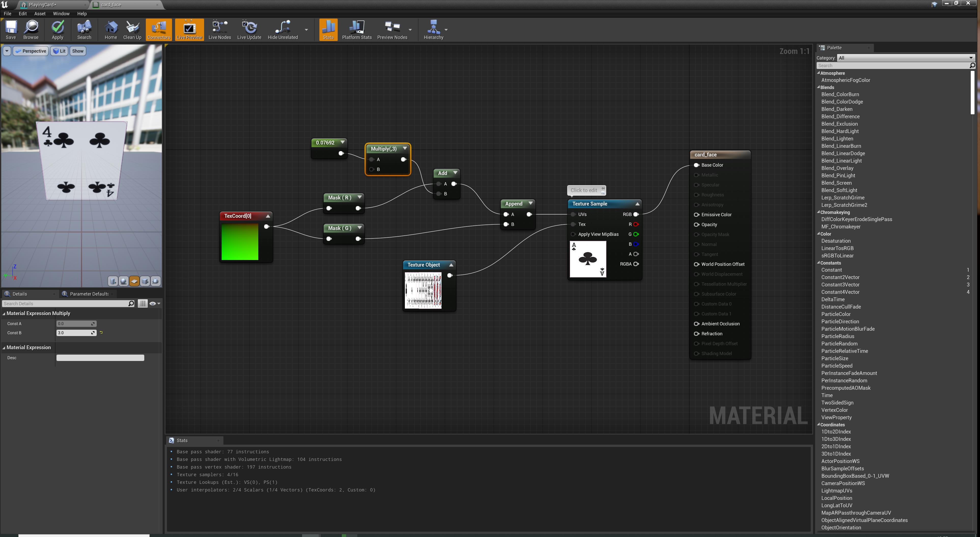Open the Palette Category dropdown

906,58
